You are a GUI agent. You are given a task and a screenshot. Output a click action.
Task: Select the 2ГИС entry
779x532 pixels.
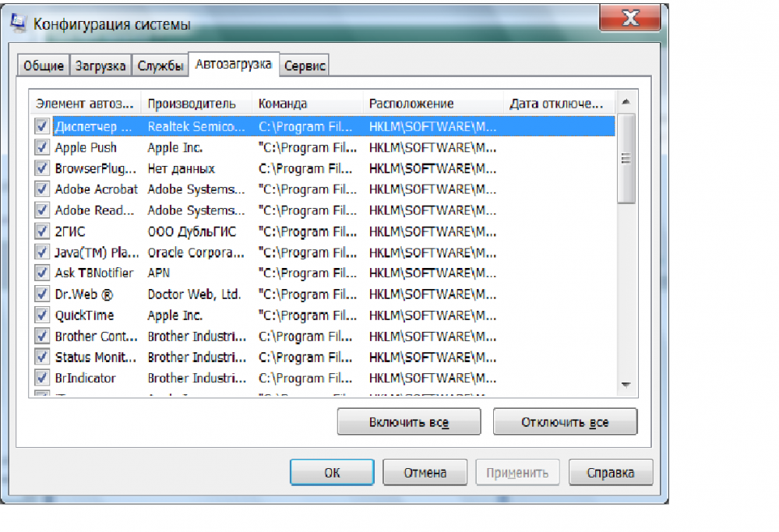tap(70, 231)
